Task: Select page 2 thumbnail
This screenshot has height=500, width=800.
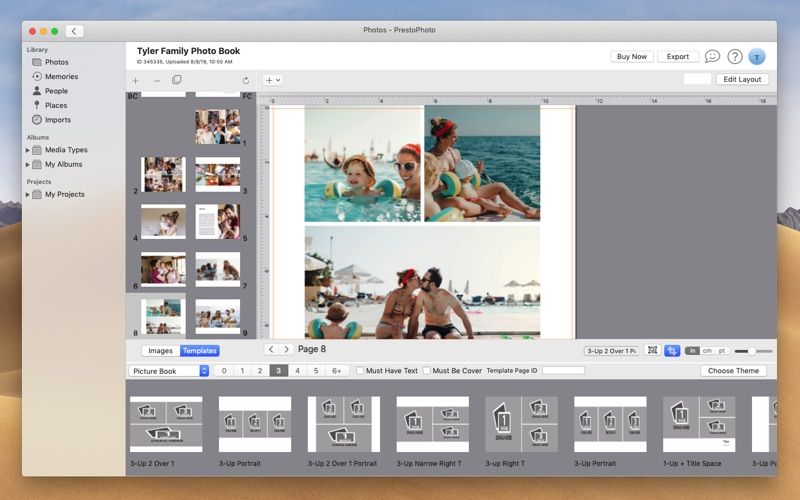Action: tap(163, 174)
